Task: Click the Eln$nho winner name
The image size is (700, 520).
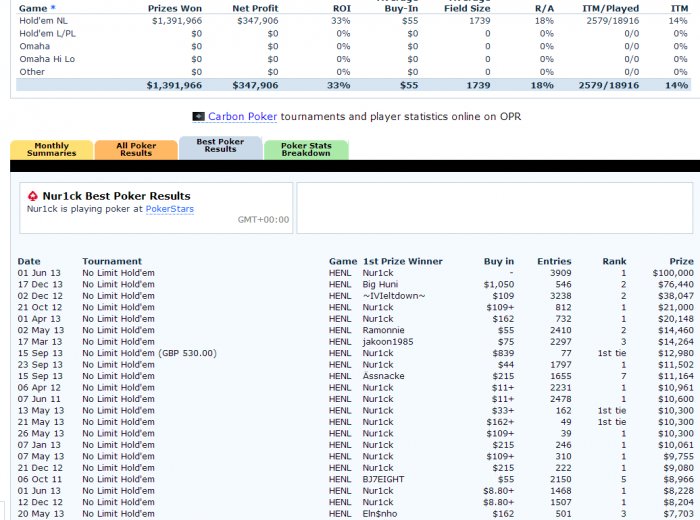Action: (379, 514)
